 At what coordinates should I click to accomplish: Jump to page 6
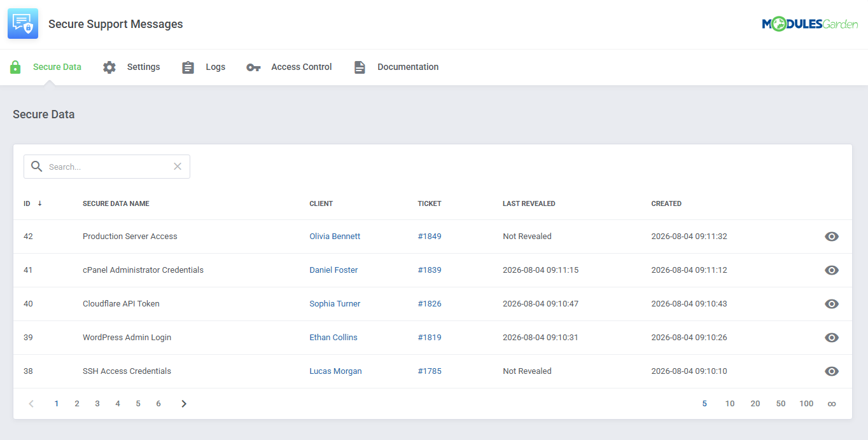click(158, 404)
